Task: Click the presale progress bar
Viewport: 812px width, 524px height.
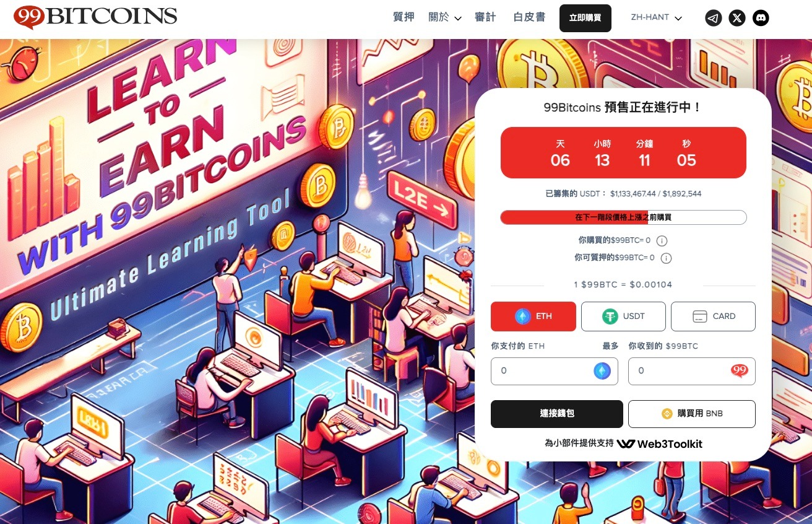Action: (623, 217)
